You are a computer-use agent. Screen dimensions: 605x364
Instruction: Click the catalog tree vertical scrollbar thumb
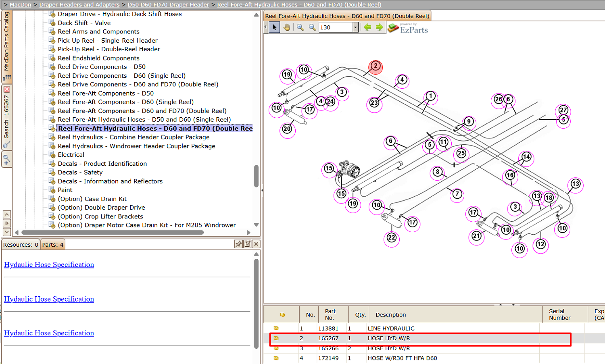coord(256,176)
